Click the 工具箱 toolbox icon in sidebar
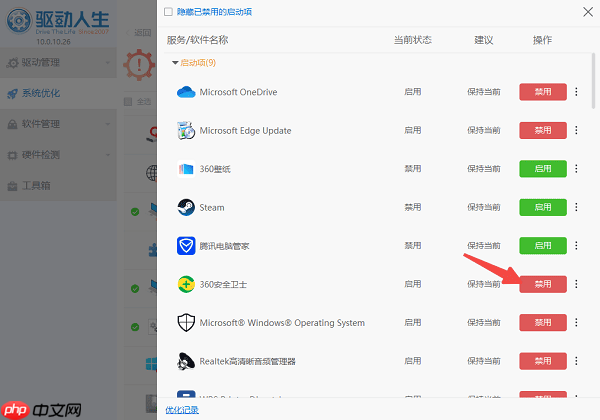This screenshot has width=600, height=420. pyautogui.click(x=13, y=186)
